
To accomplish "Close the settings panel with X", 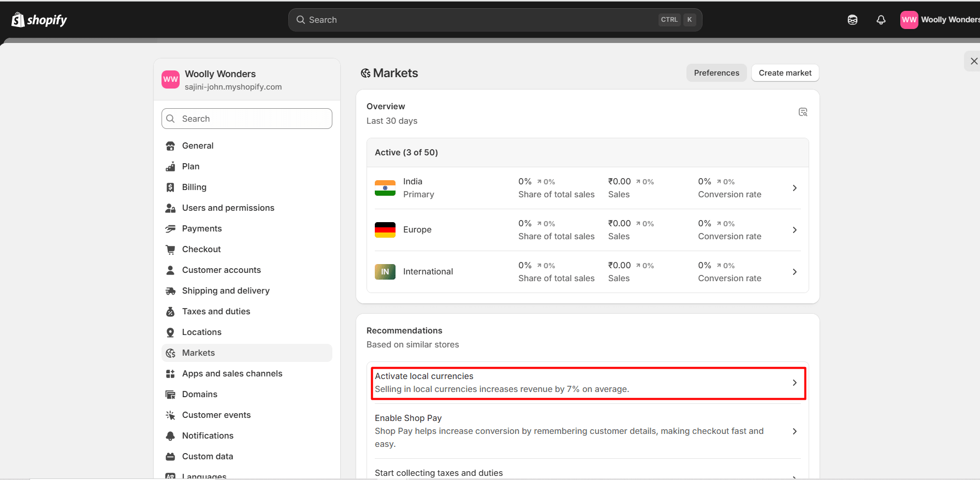I will point(974,61).
